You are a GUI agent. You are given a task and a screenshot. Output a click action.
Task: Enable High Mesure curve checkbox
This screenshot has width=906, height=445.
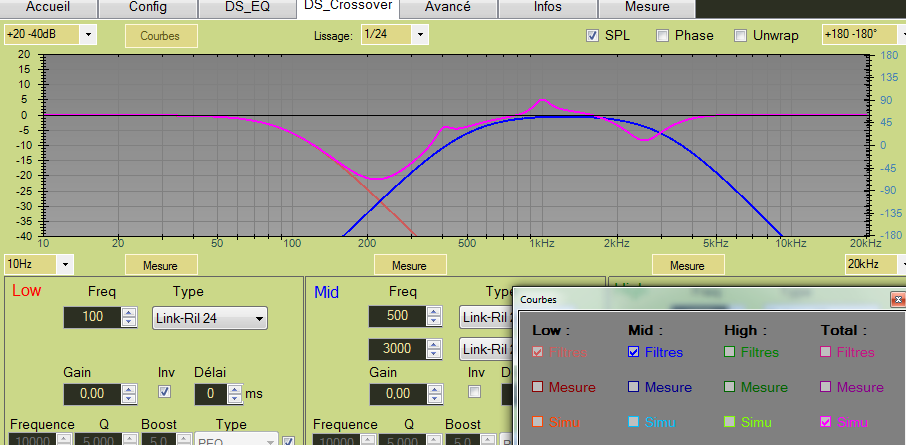[x=730, y=387]
